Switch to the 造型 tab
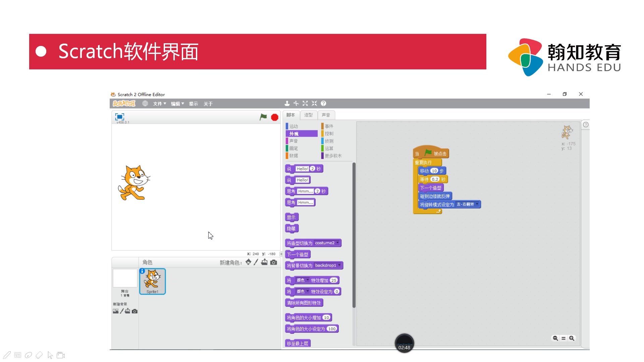644x362 pixels. pos(308,115)
